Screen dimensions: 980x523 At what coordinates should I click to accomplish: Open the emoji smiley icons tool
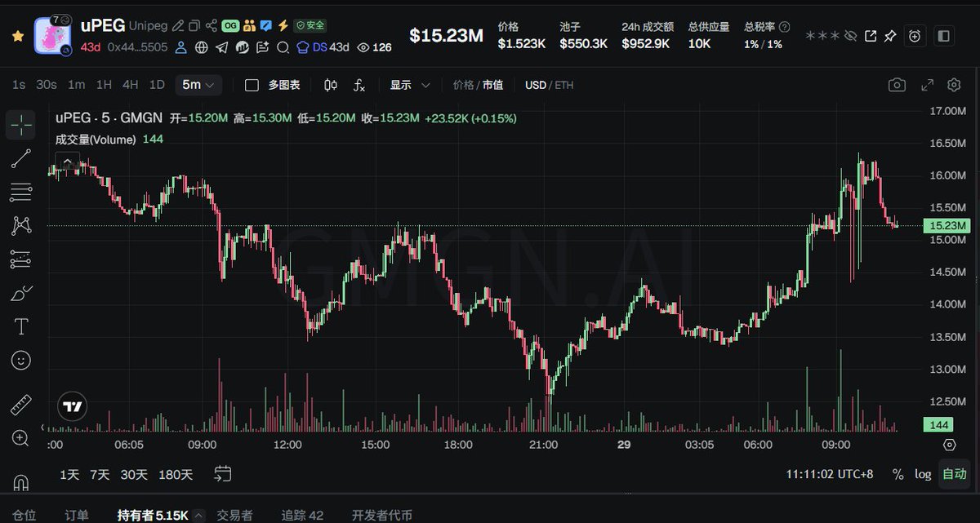[x=21, y=360]
